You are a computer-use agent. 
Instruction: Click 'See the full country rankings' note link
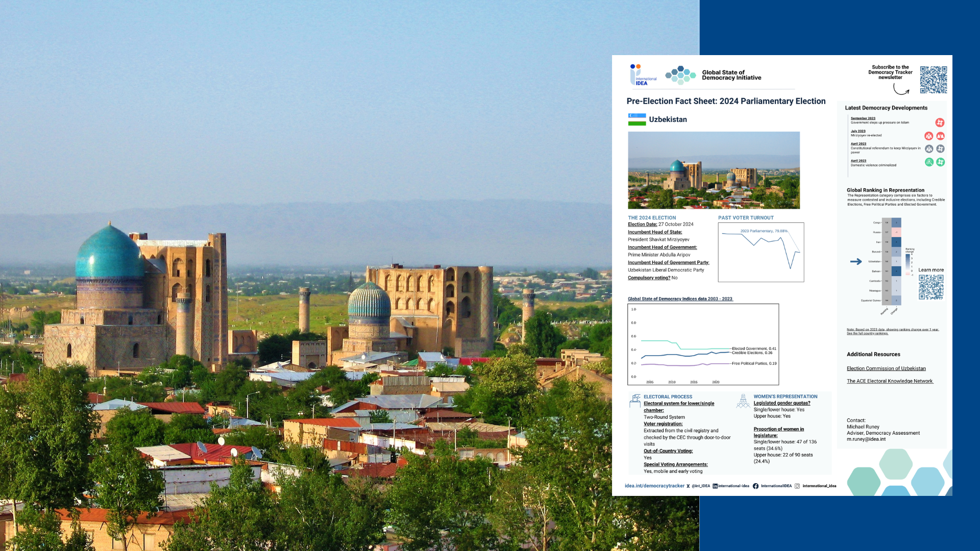(x=868, y=334)
